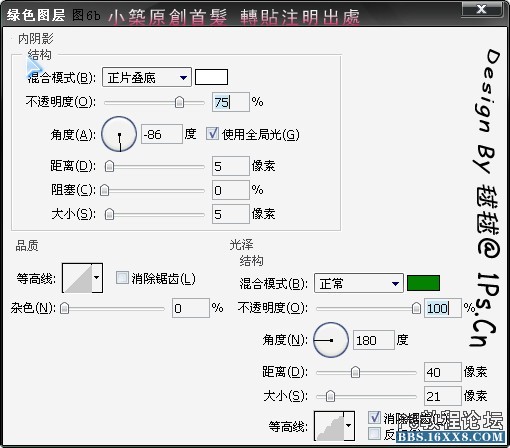Viewport: 510px width, 448px height.
Task: Click the satin size field showing 21
Action: pyautogui.click(x=443, y=396)
